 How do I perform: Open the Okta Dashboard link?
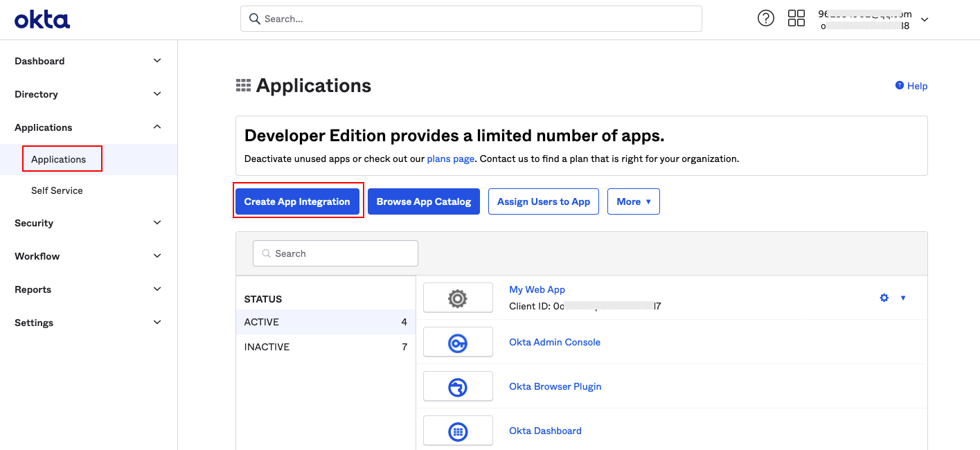click(x=545, y=431)
